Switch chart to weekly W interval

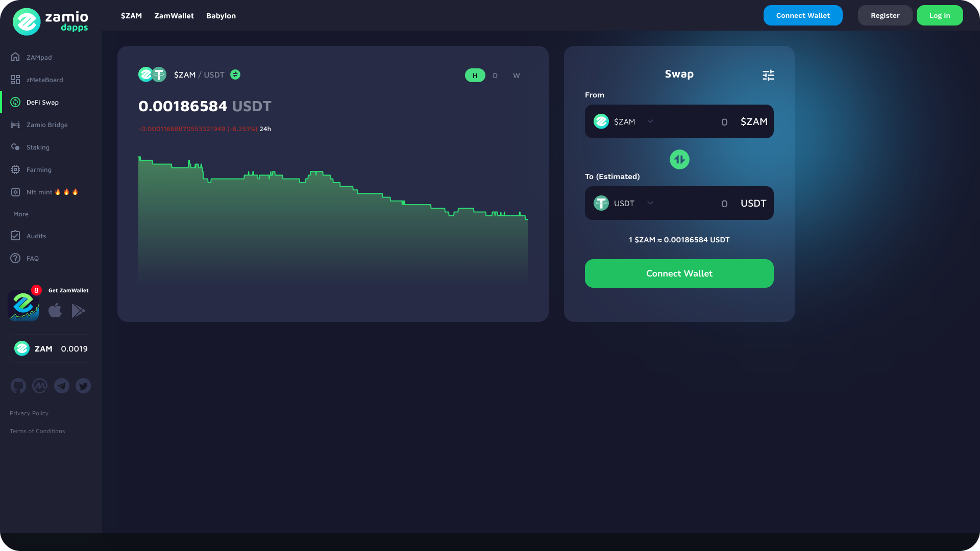tap(517, 76)
